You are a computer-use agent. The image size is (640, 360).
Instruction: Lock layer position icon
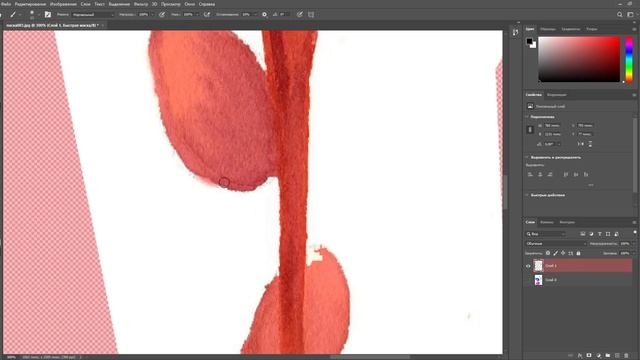point(563,253)
